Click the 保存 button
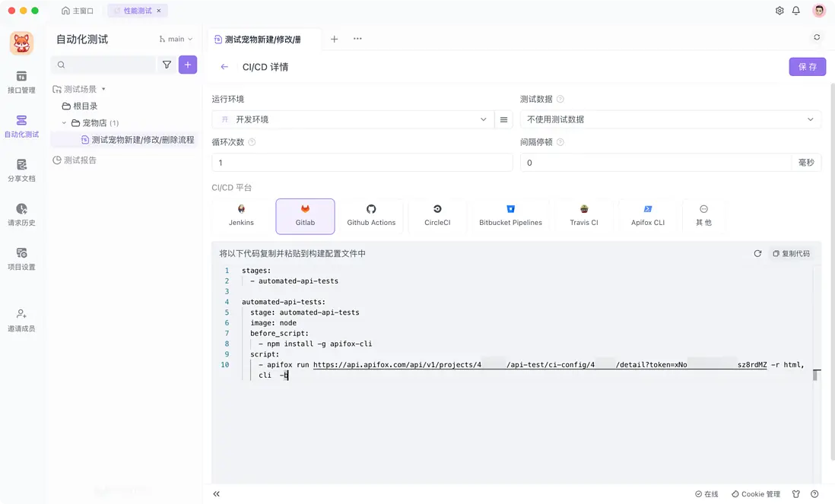The height and width of the screenshot is (504, 835). coord(807,67)
